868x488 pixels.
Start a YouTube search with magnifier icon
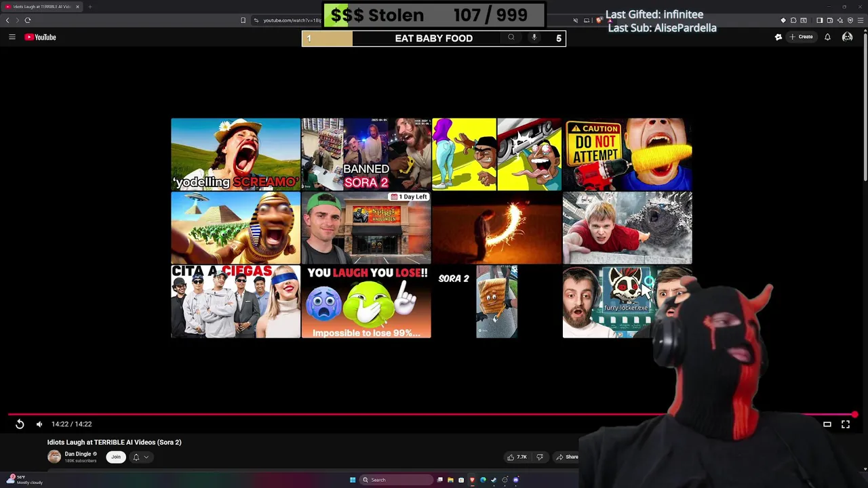tap(511, 38)
